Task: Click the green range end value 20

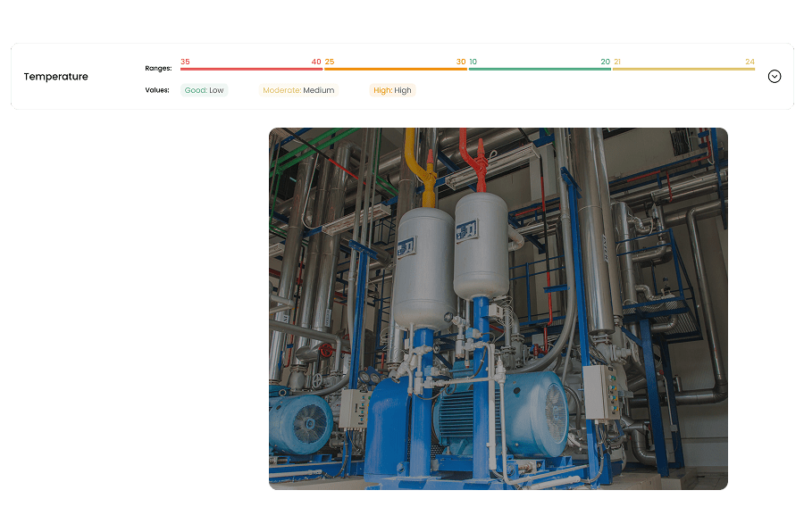Action: 605,62
